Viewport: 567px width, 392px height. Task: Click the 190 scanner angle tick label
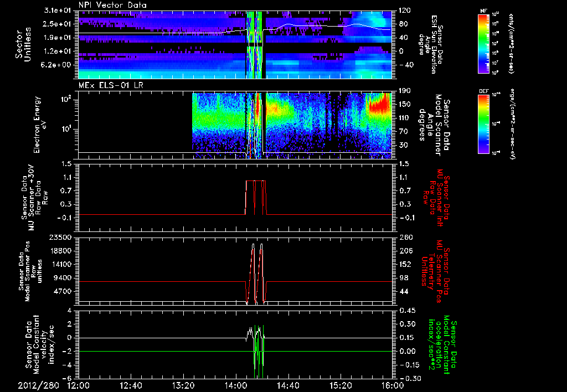tap(405, 91)
